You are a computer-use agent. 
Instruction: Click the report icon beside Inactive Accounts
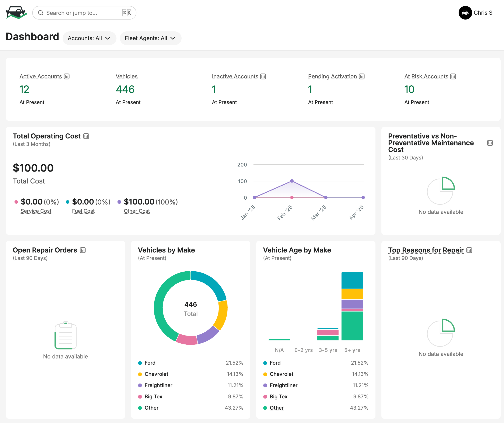click(x=263, y=76)
